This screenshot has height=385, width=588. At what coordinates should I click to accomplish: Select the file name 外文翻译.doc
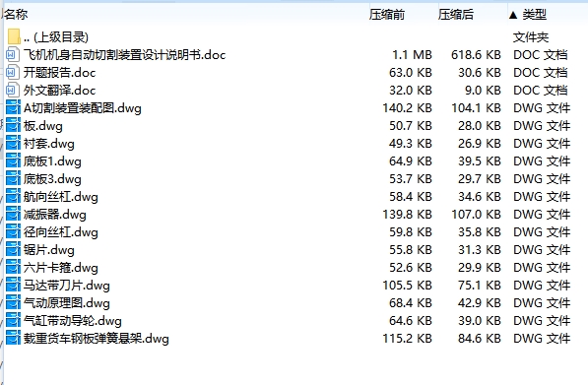[x=60, y=91]
